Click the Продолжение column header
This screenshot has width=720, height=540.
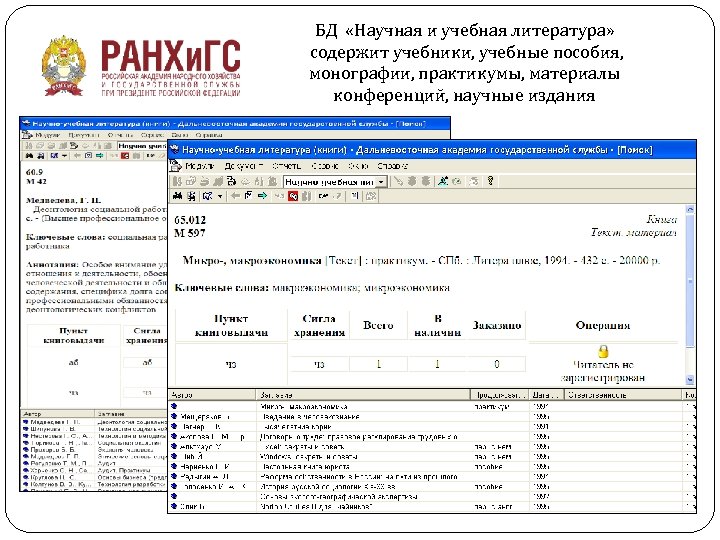coord(500,395)
